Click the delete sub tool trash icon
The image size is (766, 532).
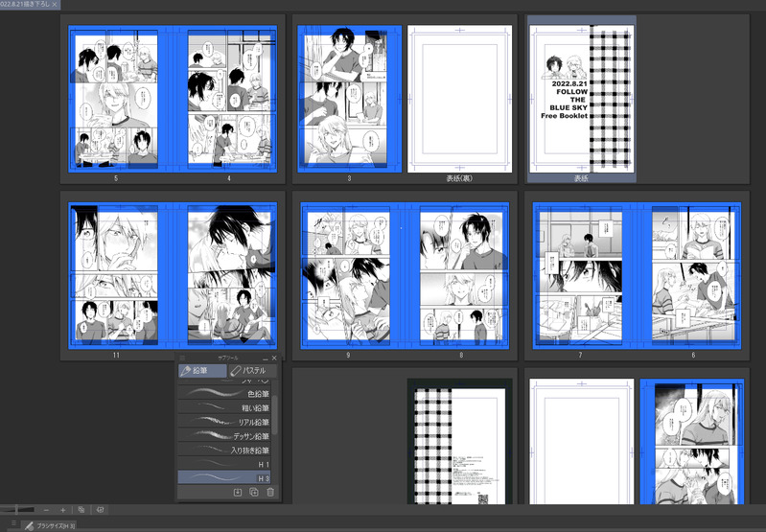(270, 492)
